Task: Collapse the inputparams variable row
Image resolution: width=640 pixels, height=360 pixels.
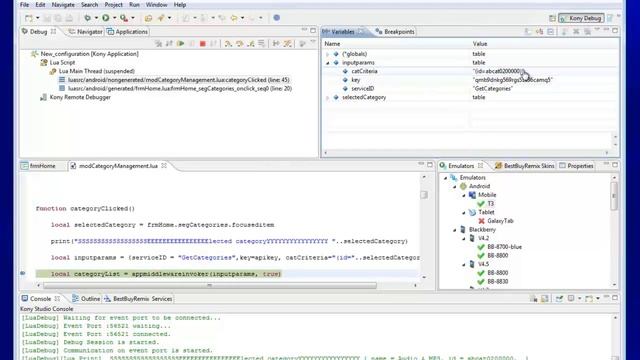Action: [328, 63]
